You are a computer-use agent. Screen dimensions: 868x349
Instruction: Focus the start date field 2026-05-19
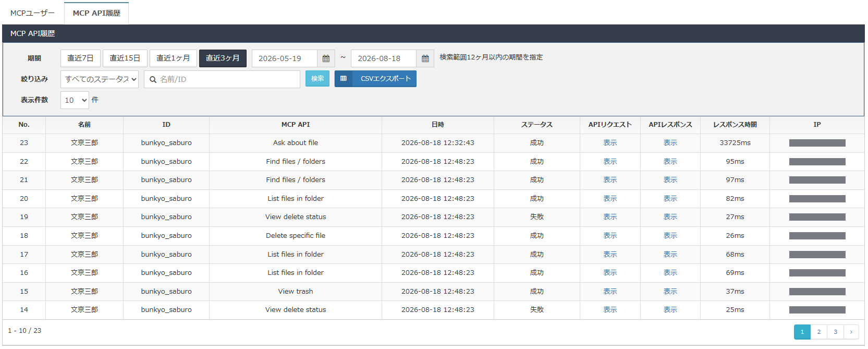pos(285,58)
